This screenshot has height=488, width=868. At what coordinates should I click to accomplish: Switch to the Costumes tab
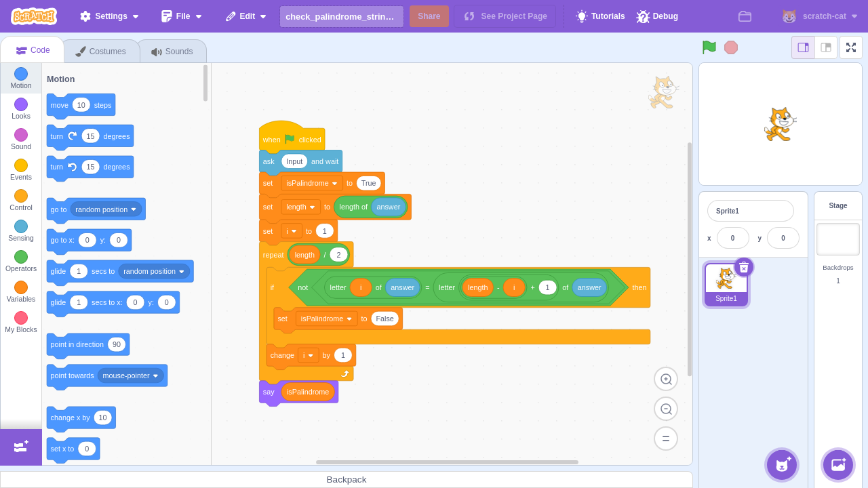(101, 52)
